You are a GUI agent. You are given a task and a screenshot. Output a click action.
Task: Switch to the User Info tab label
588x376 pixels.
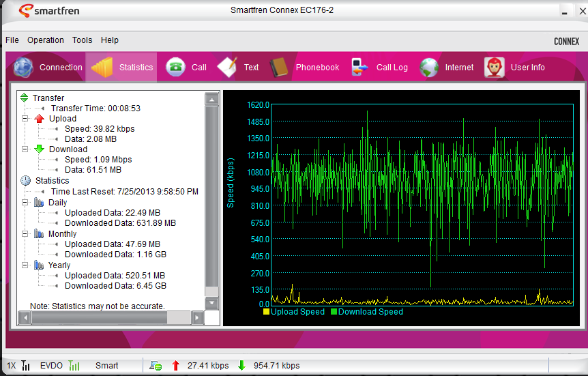point(527,68)
